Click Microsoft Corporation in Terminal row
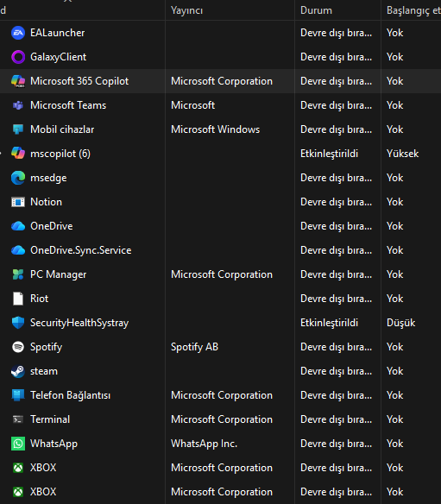441x504 pixels. [x=222, y=419]
